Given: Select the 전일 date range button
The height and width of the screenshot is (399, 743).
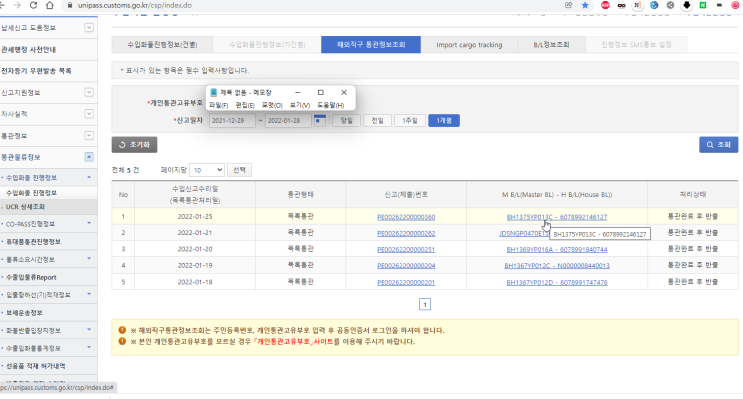Looking at the screenshot, I should pyautogui.click(x=377, y=120).
